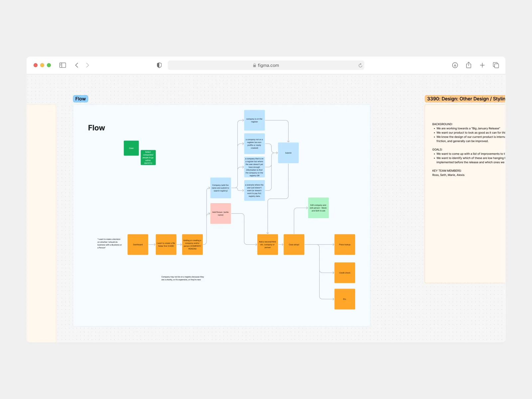Image resolution: width=532 pixels, height=399 pixels.
Task: Select the 3390 Design section label
Action: coord(465,99)
